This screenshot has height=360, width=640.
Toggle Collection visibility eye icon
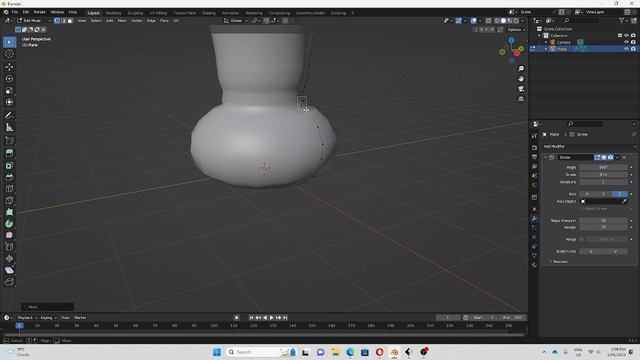[x=627, y=36]
